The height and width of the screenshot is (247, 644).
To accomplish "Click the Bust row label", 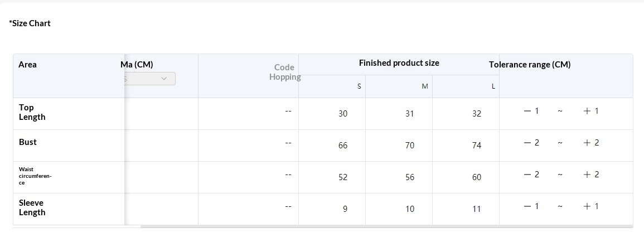I will (x=28, y=142).
